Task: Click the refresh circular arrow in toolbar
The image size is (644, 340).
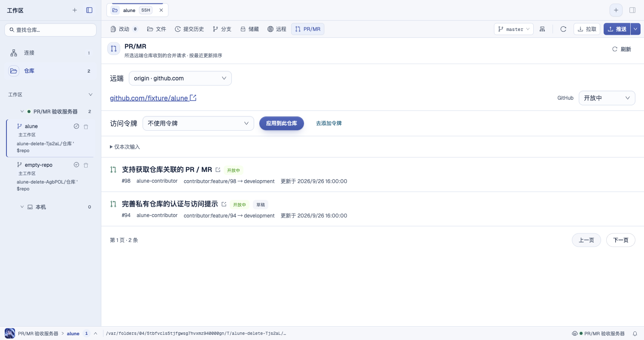Action: tap(563, 29)
